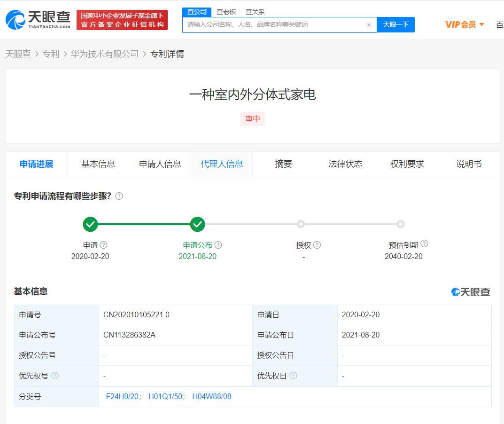
Task: Click the 天眼一下 search button
Action: [395, 25]
